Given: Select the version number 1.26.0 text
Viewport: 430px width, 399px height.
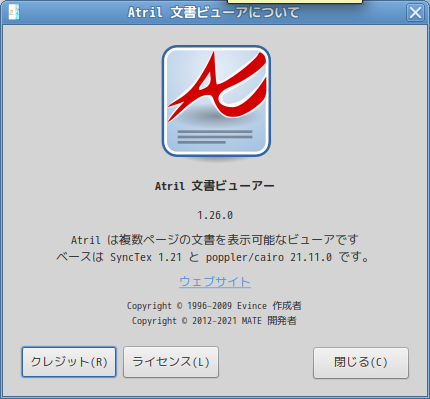Looking at the screenshot, I should pos(215,215).
